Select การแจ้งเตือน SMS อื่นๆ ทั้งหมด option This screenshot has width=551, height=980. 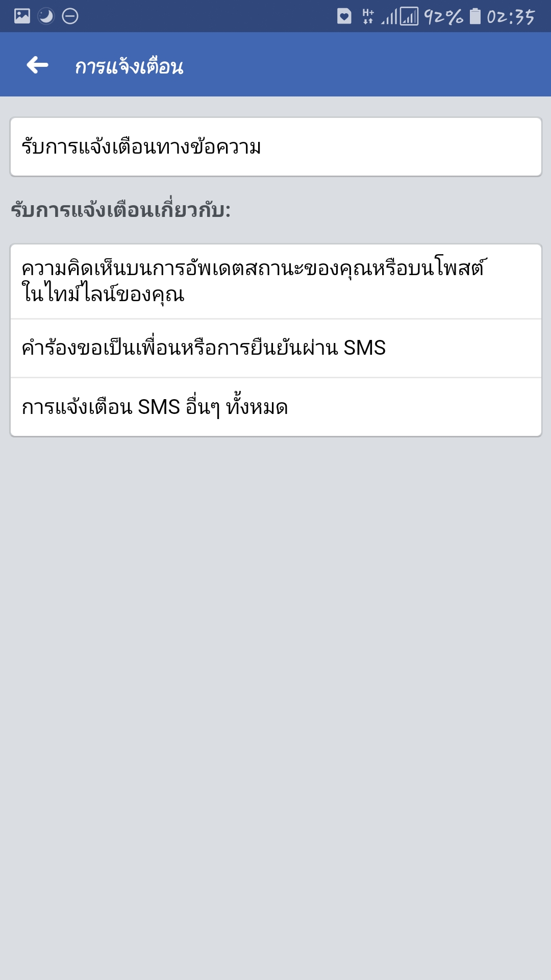point(275,407)
